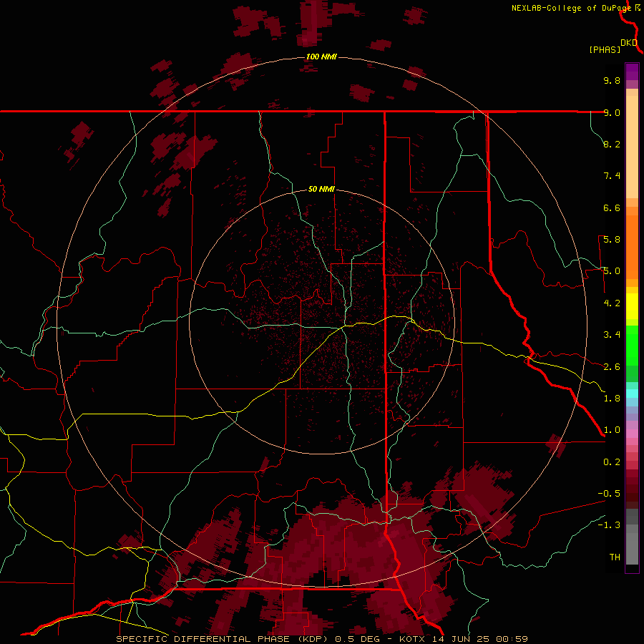Click the -1.3 value on color scale
The width and height of the screenshot is (644, 644).
click(x=609, y=526)
